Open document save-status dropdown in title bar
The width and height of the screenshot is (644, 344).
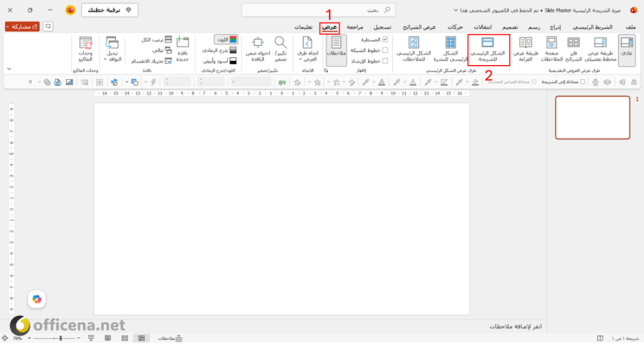[455, 10]
